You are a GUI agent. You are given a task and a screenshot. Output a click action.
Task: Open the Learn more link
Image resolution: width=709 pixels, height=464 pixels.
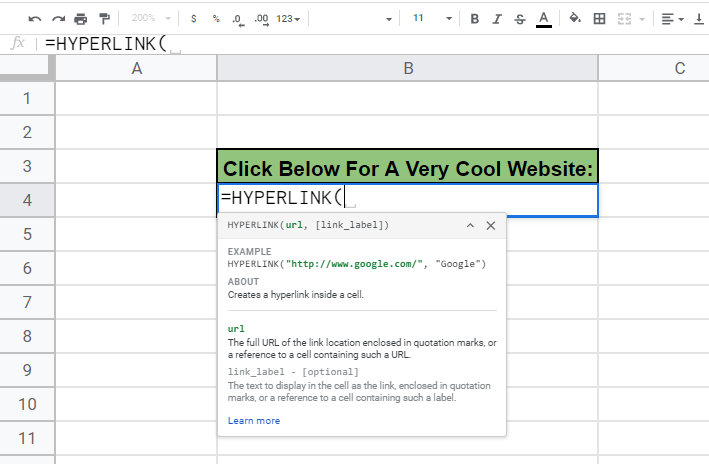click(x=254, y=421)
